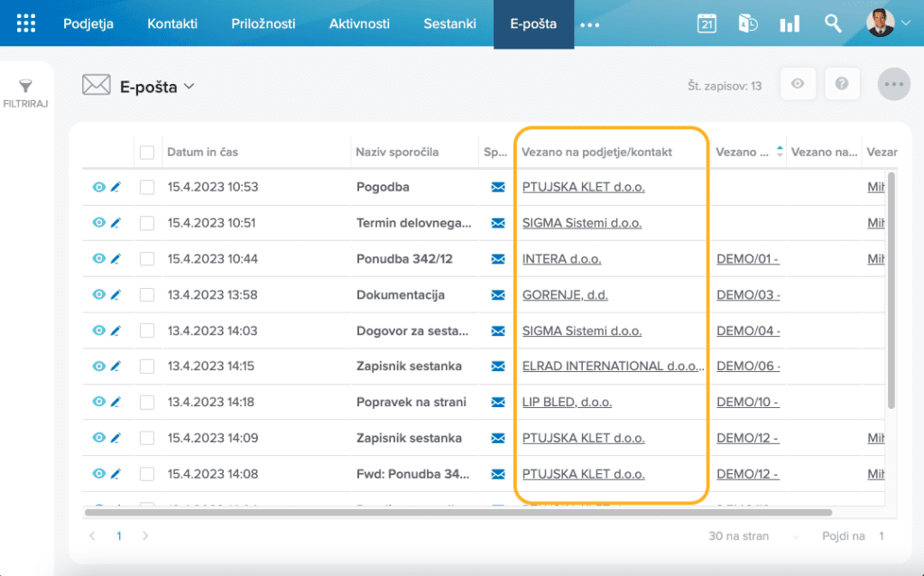
Task: View Pogodba email with eye icon
Action: [x=99, y=187]
